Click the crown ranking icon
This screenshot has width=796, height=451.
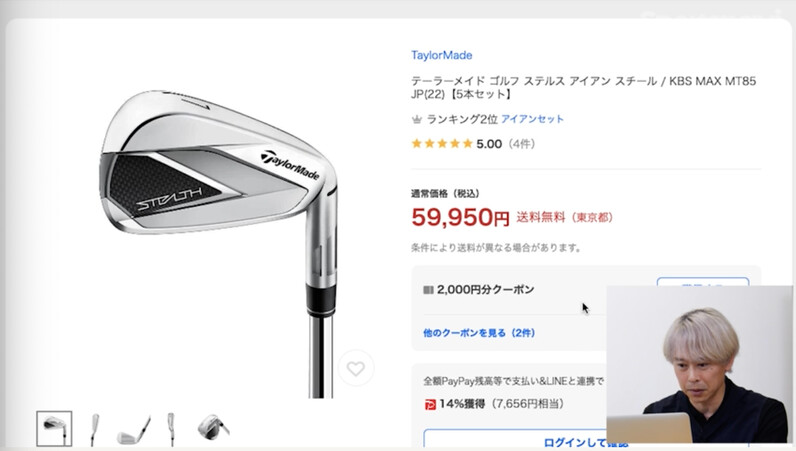pyautogui.click(x=417, y=119)
